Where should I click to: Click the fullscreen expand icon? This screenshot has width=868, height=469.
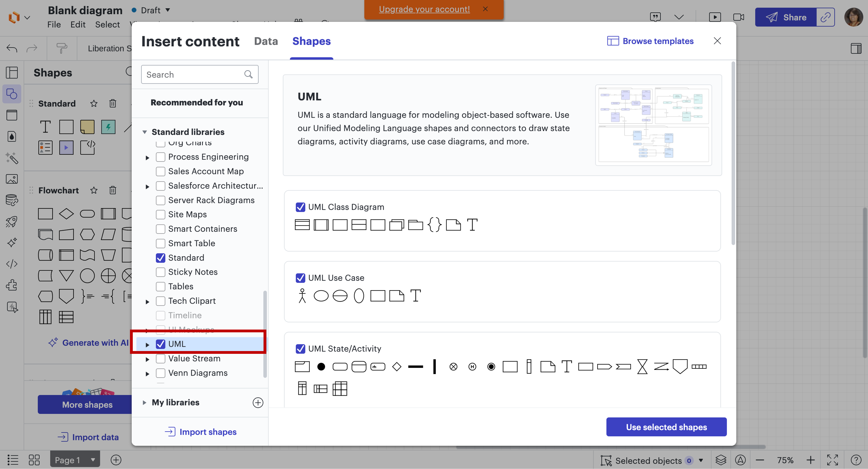pos(832,460)
